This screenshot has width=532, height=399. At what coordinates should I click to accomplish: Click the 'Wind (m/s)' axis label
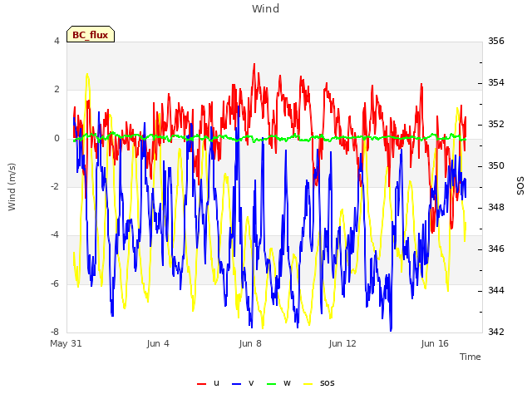(12, 187)
